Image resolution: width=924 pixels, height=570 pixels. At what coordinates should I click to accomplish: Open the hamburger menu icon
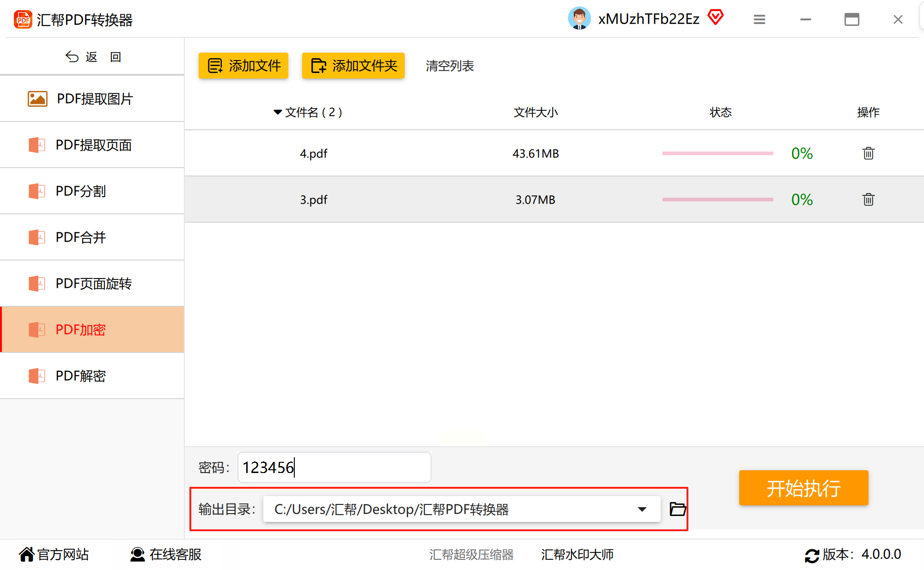coord(760,19)
